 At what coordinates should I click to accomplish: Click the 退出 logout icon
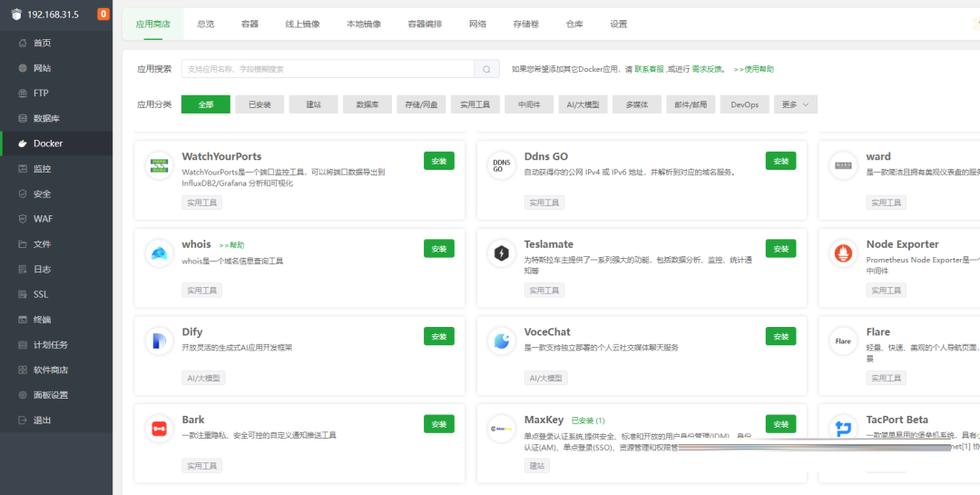pyautogui.click(x=23, y=420)
